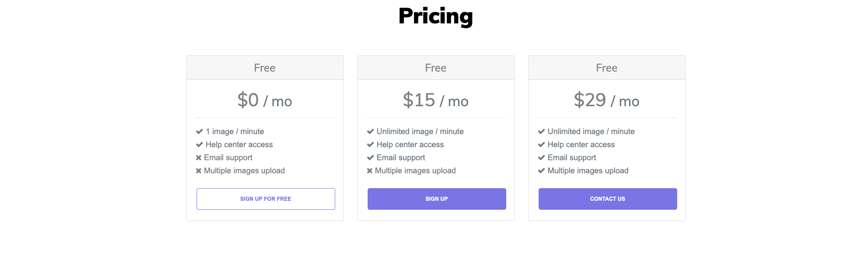Click the $15 plan's Unlimited image checkmark icon

coord(370,131)
